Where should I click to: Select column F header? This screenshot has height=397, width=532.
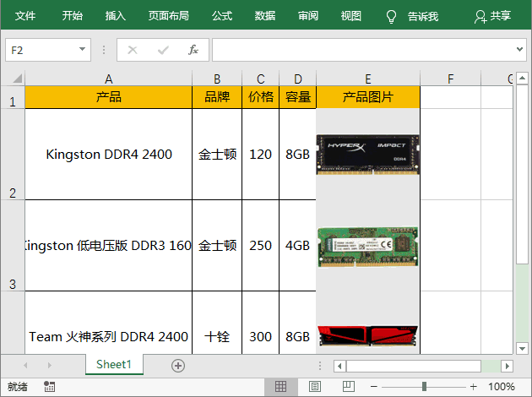[x=451, y=79]
